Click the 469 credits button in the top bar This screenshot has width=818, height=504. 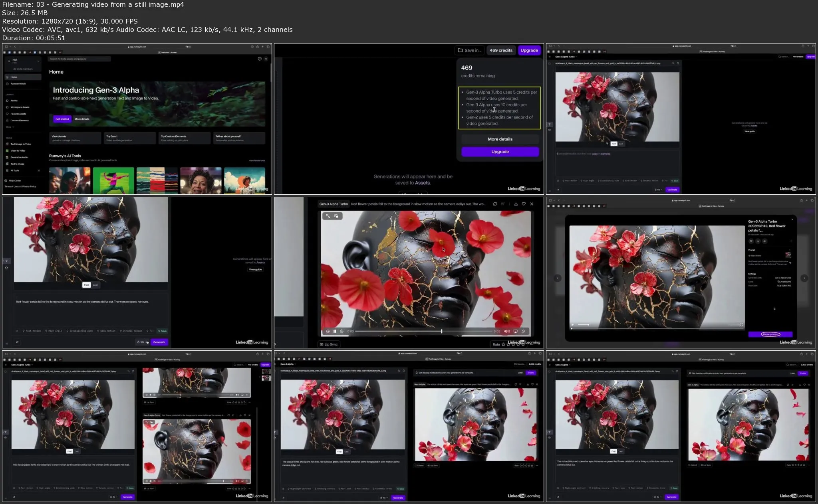(x=501, y=50)
